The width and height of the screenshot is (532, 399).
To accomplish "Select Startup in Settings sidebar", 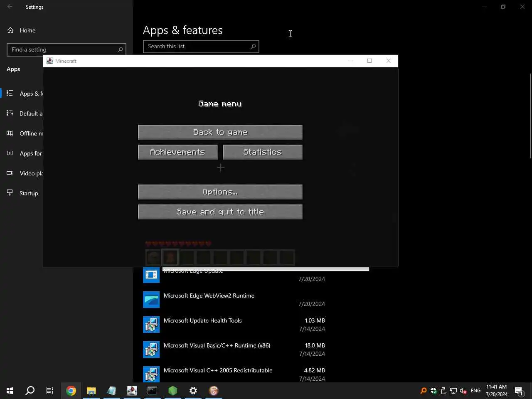I will click(x=22, y=193).
